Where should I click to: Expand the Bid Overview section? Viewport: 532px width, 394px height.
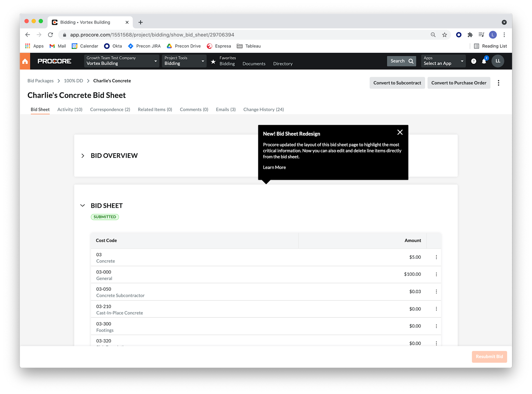(83, 156)
